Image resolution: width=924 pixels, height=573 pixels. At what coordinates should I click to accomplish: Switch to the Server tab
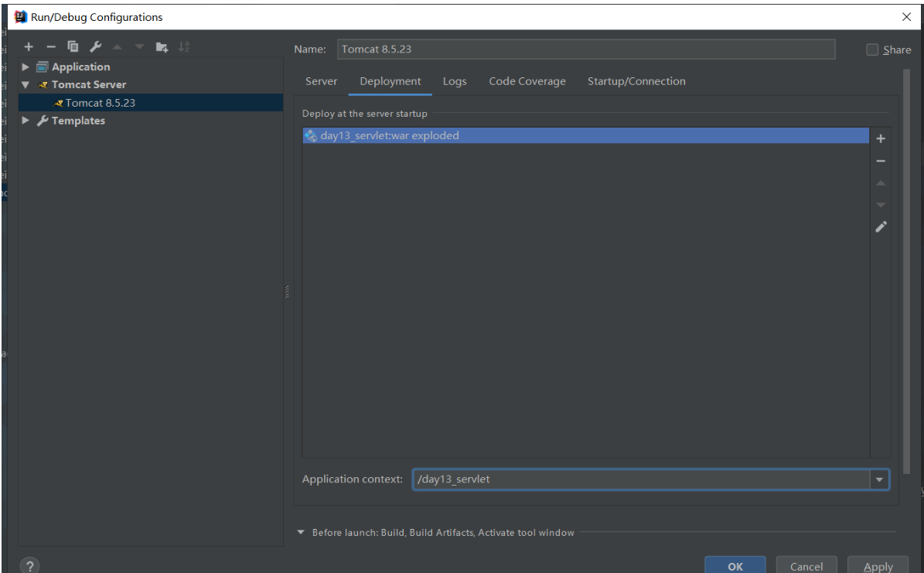click(321, 81)
